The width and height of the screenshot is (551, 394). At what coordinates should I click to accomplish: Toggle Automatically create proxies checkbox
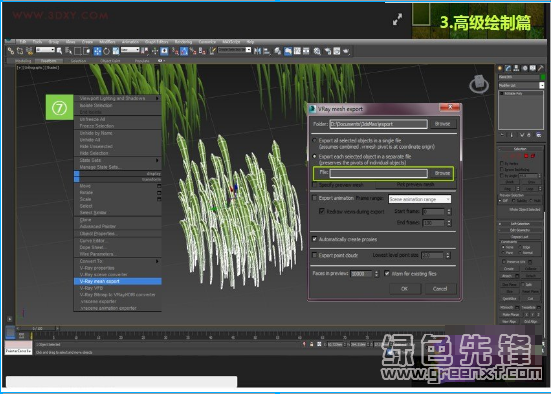315,239
